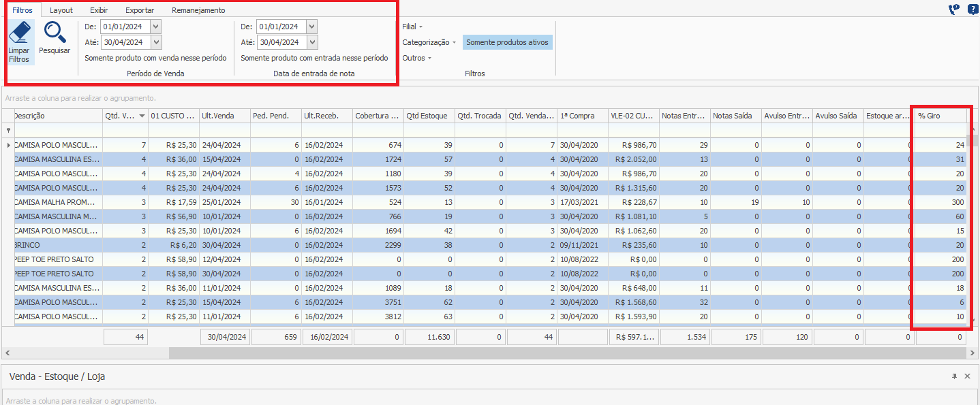The image size is (980, 405).
Task: Toggle Somente produto com entrada nesse período
Action: (x=314, y=58)
